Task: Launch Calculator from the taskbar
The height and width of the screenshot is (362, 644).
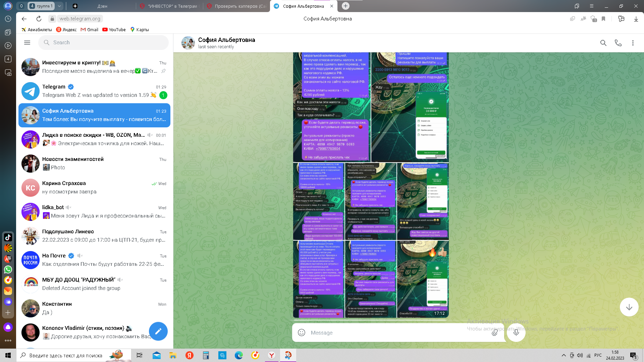Action: pos(206,355)
